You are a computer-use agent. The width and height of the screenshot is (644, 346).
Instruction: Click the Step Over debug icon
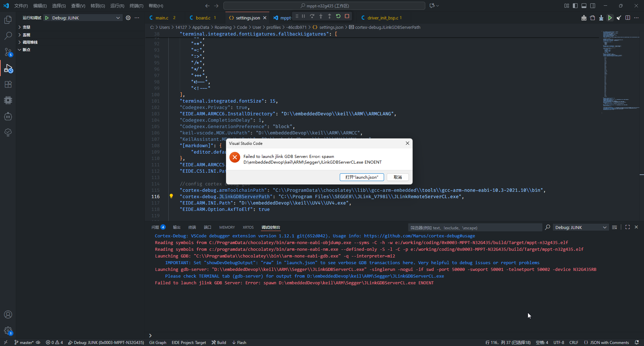tap(312, 16)
